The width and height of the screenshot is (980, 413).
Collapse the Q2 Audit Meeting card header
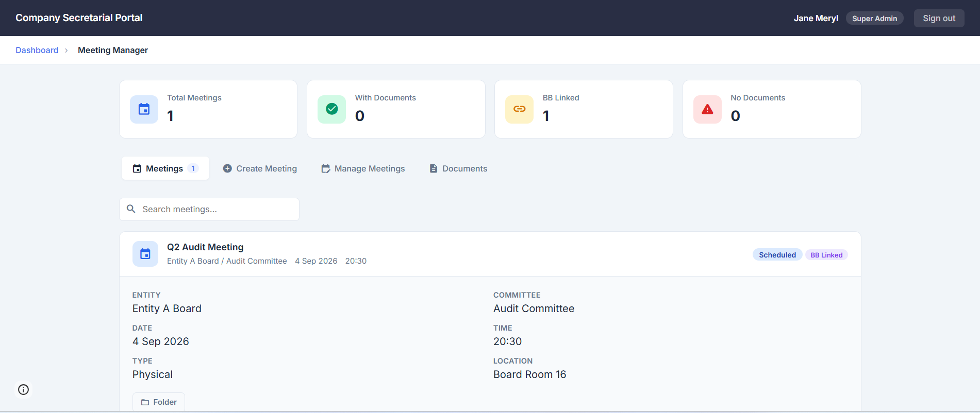point(490,254)
